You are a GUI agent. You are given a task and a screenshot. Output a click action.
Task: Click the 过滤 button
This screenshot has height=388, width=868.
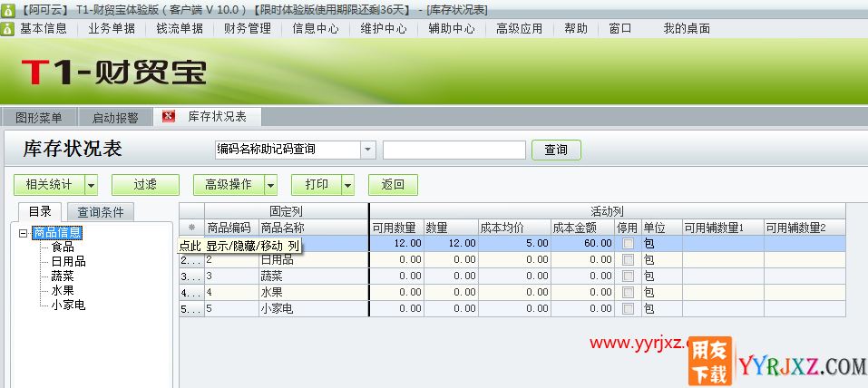pyautogui.click(x=146, y=185)
